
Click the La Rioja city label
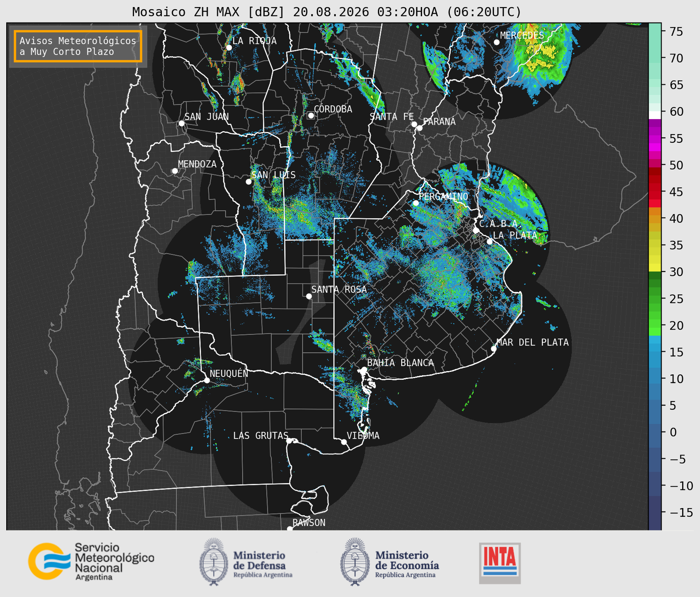(254, 41)
